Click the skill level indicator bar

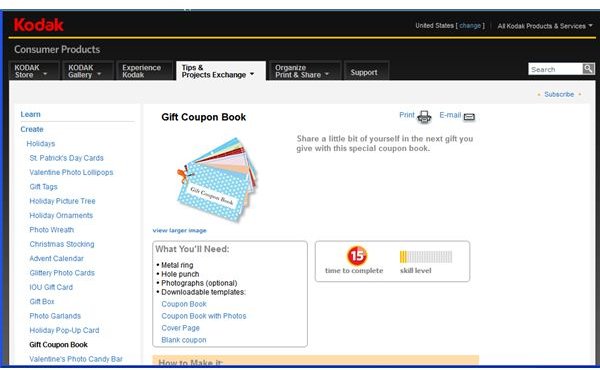tap(426, 256)
